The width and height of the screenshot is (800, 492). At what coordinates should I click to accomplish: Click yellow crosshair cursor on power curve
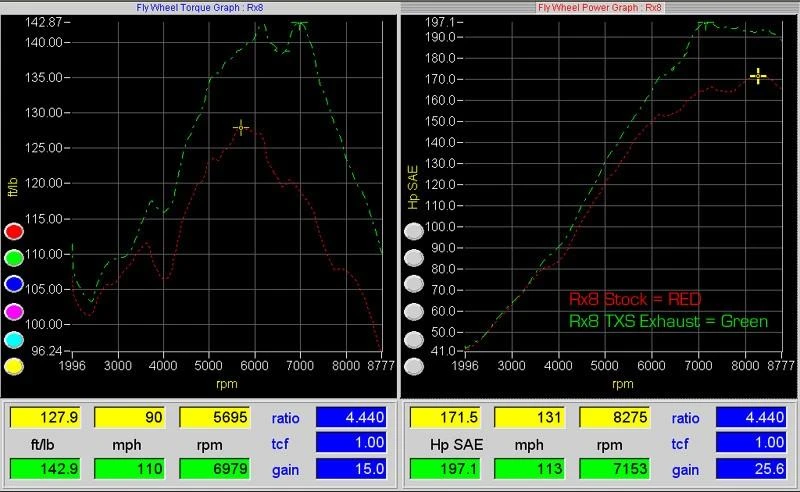click(758, 76)
